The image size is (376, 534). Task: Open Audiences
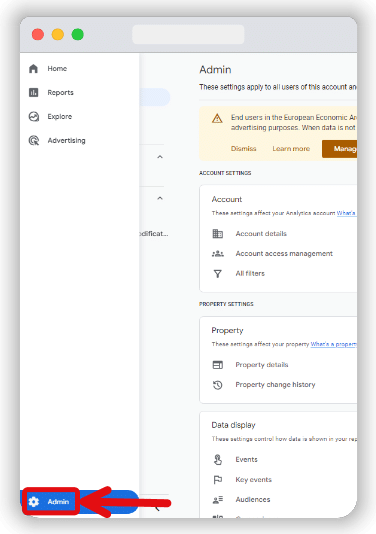coord(253,500)
